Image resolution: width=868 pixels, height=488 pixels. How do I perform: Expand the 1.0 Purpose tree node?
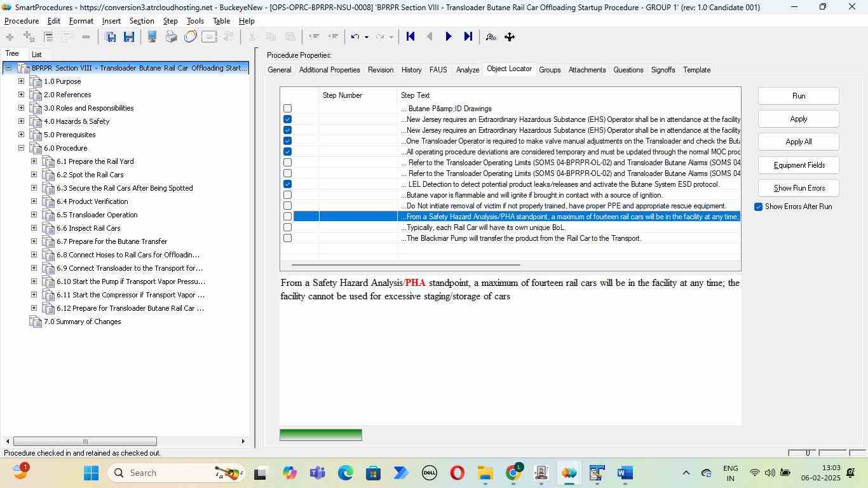[x=21, y=81]
